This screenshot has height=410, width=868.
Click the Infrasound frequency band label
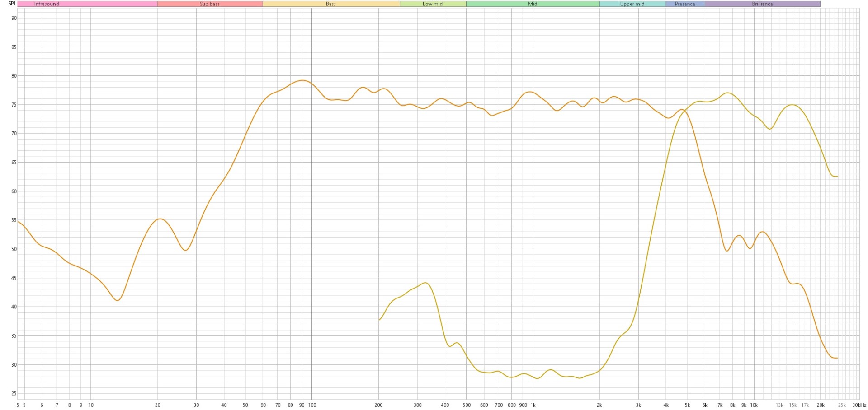point(47,4)
